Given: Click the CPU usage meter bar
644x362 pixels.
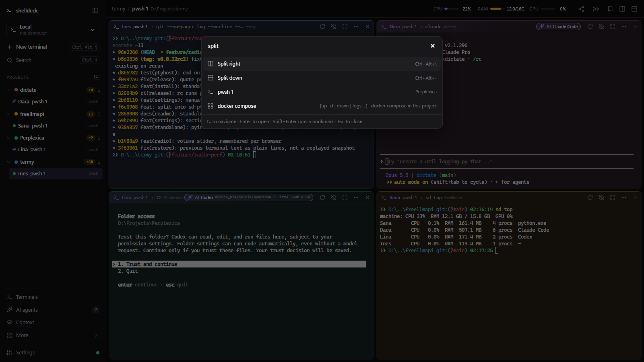Looking at the screenshot, I should 451,9.
